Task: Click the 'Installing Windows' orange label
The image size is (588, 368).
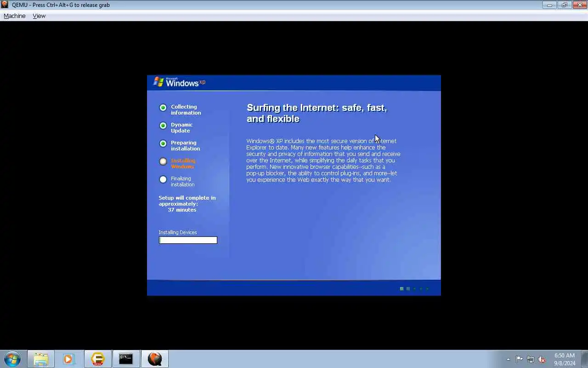Action: click(x=183, y=163)
